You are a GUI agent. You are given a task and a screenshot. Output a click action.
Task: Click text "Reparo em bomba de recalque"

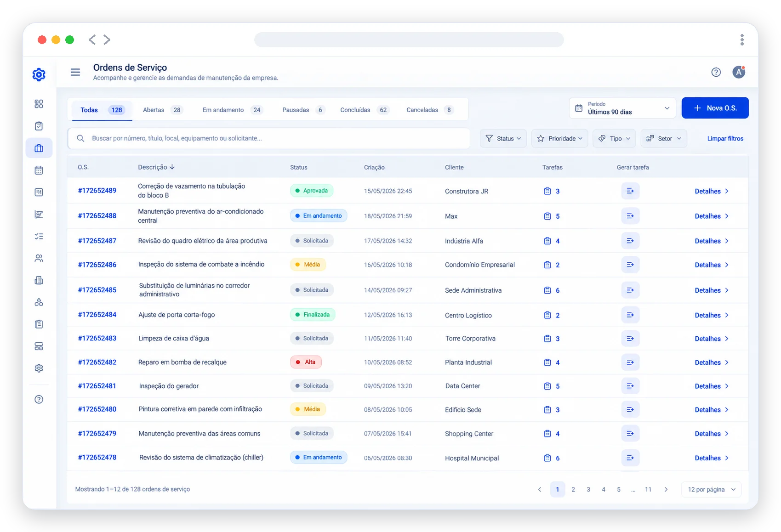182,362
